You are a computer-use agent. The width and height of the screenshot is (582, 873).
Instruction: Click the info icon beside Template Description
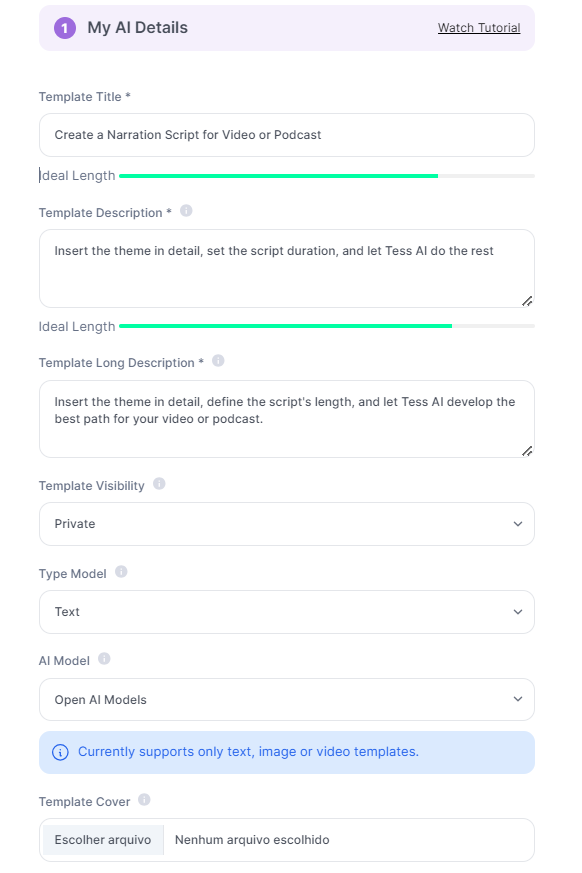186,211
